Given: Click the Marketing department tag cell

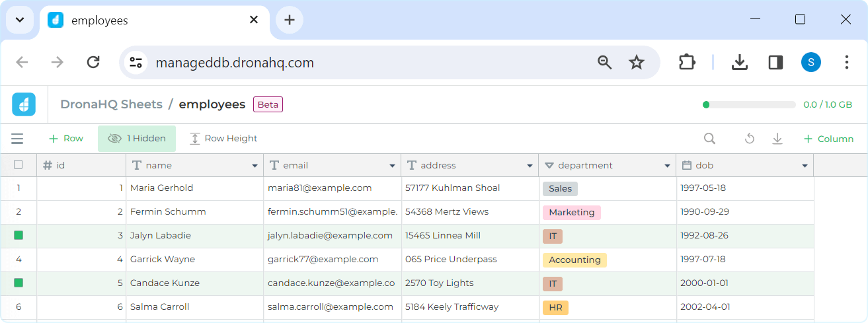Looking at the screenshot, I should pyautogui.click(x=572, y=212).
